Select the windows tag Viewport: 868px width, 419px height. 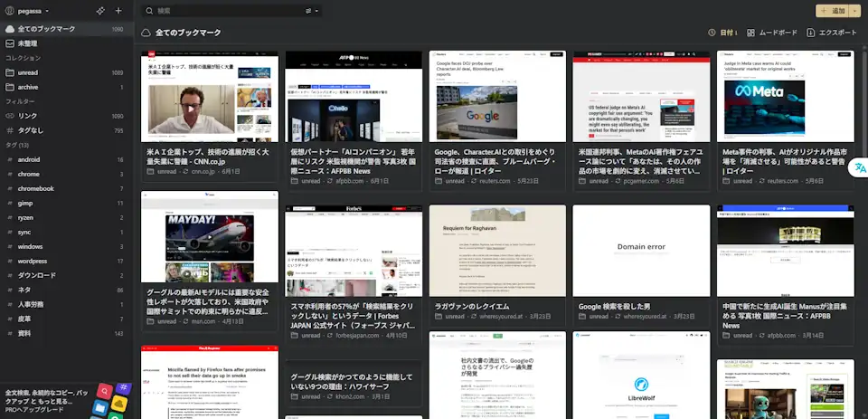point(66,247)
